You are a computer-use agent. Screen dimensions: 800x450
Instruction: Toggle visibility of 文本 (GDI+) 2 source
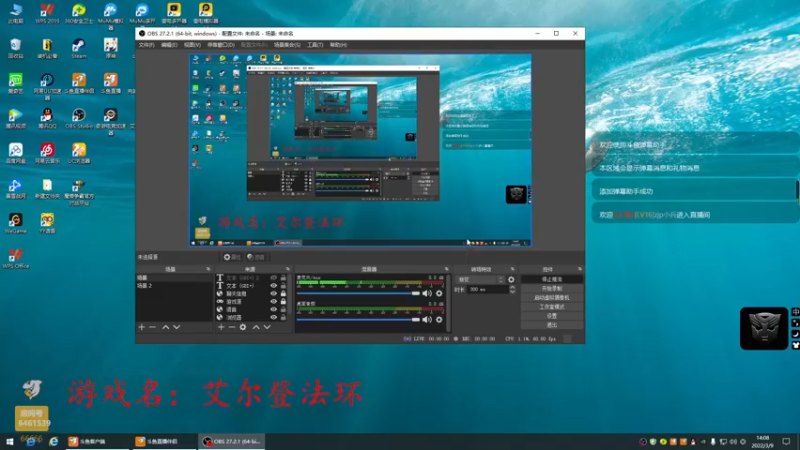click(x=273, y=278)
